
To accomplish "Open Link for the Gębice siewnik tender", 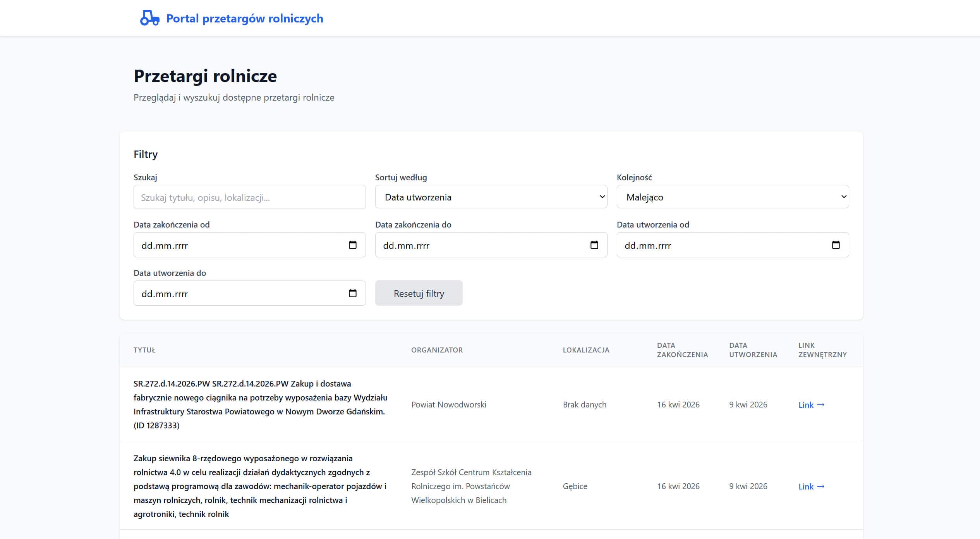I will point(811,486).
